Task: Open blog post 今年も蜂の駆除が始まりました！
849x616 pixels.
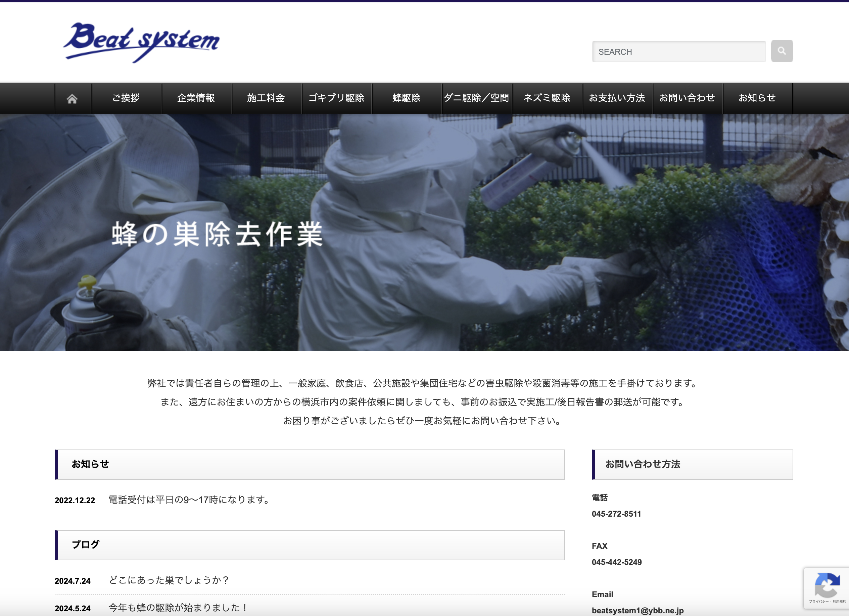Action: pyautogui.click(x=178, y=607)
